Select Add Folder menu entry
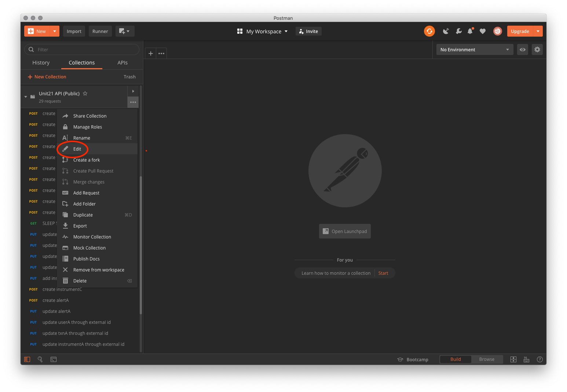This screenshot has width=567, height=392. pyautogui.click(x=97, y=204)
